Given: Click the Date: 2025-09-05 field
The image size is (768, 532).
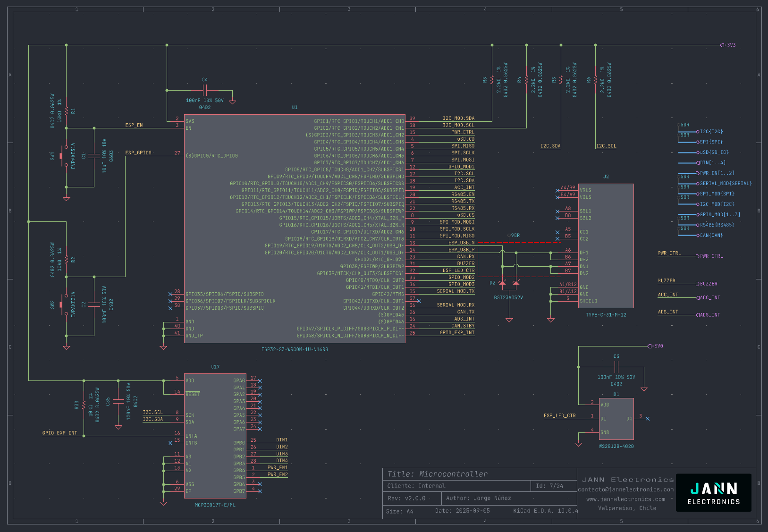Looking at the screenshot, I should (463, 511).
